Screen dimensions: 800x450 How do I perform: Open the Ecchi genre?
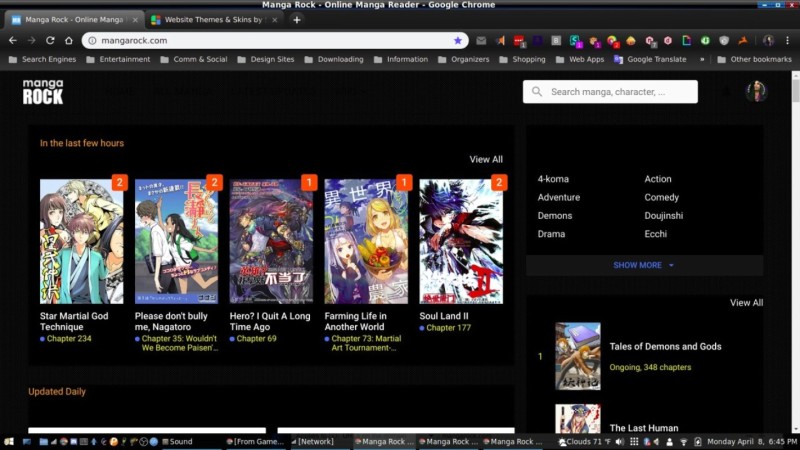tap(655, 234)
